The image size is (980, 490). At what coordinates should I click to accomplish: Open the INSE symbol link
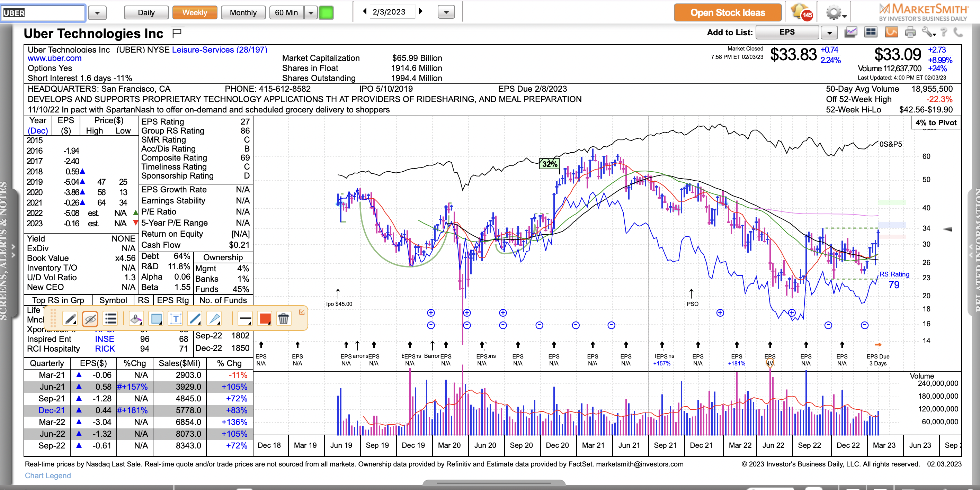(105, 339)
